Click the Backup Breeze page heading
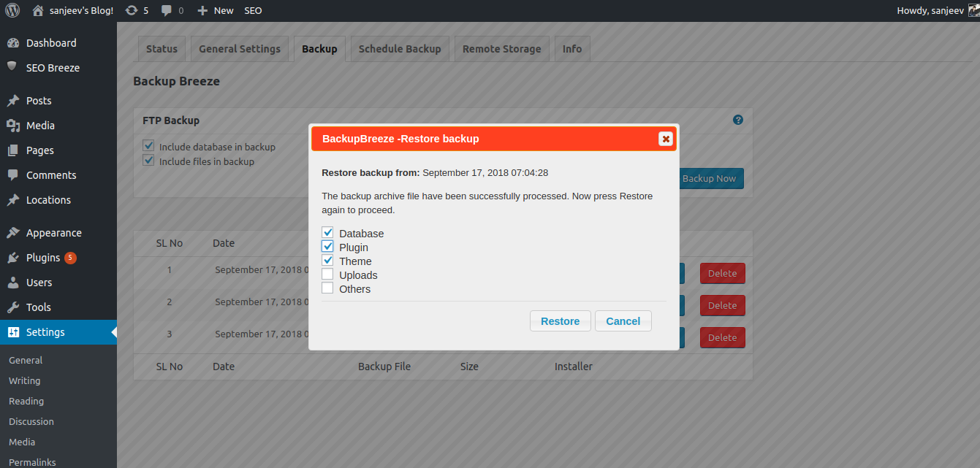 tap(176, 81)
